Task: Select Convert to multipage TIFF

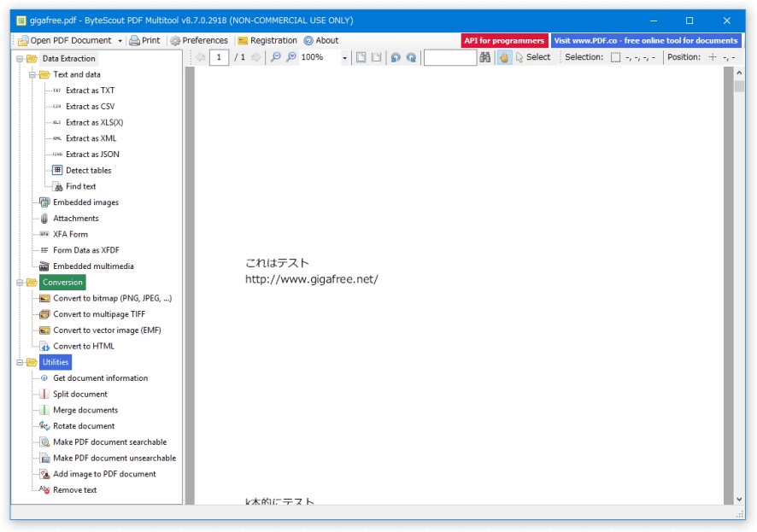Action: click(99, 314)
